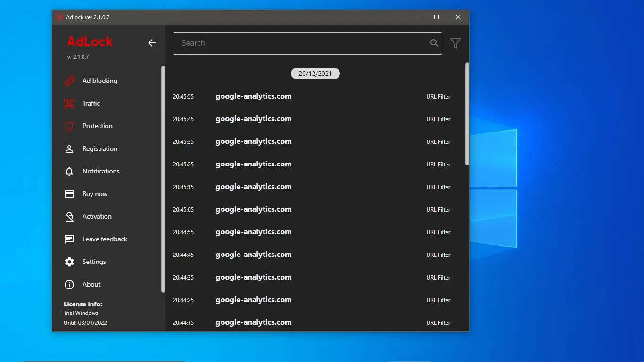Viewport: 644px width, 362px height.
Task: Open Leave feedback via the speech bubble icon
Action: click(69, 239)
